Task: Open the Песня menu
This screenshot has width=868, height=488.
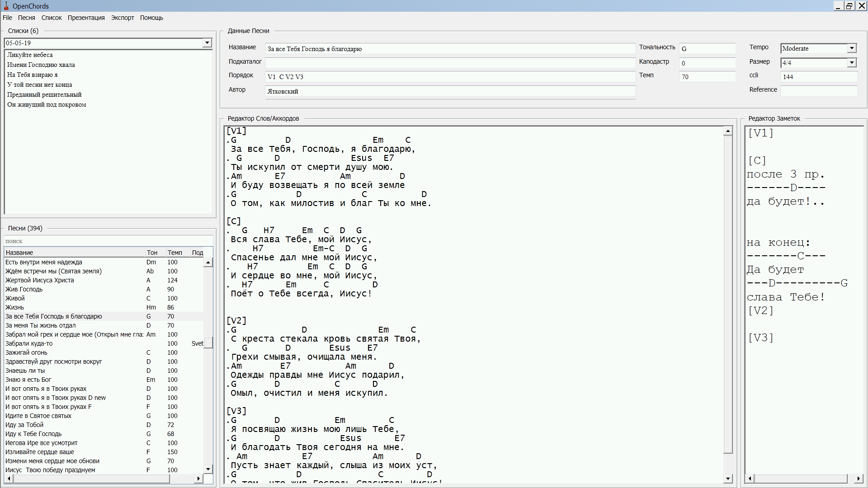Action: click(26, 18)
